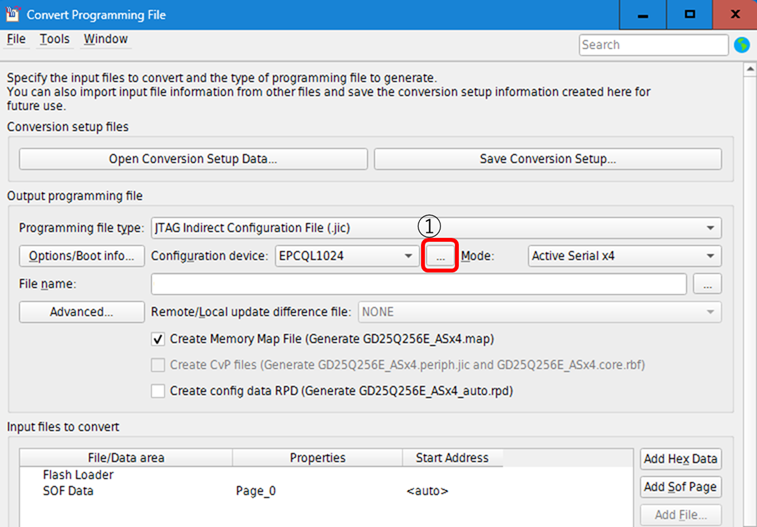Click the Advanced button

82,312
